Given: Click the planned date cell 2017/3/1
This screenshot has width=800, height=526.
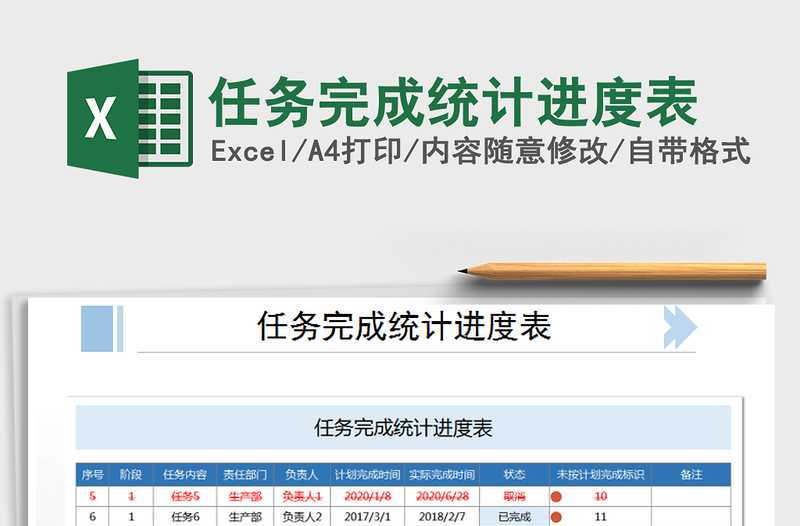Looking at the screenshot, I should pos(367,516).
